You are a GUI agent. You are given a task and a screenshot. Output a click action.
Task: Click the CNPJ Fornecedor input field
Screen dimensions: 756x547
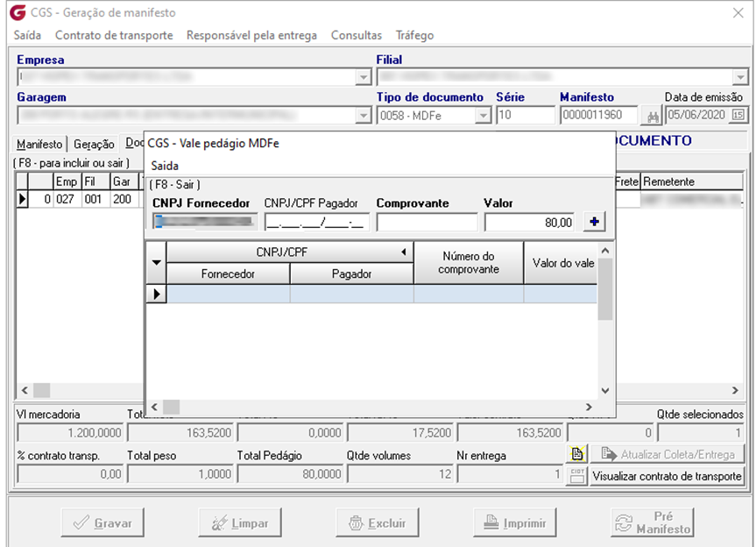(205, 222)
